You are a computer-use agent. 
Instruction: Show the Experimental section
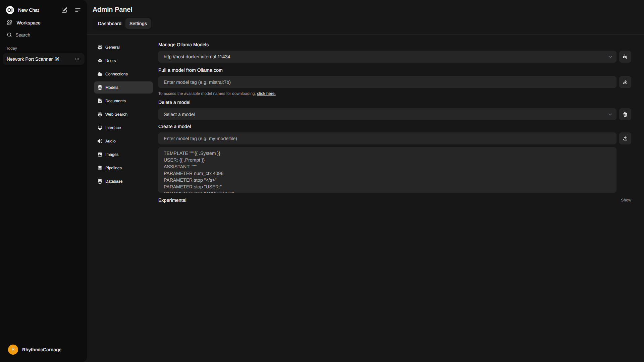pyautogui.click(x=626, y=200)
